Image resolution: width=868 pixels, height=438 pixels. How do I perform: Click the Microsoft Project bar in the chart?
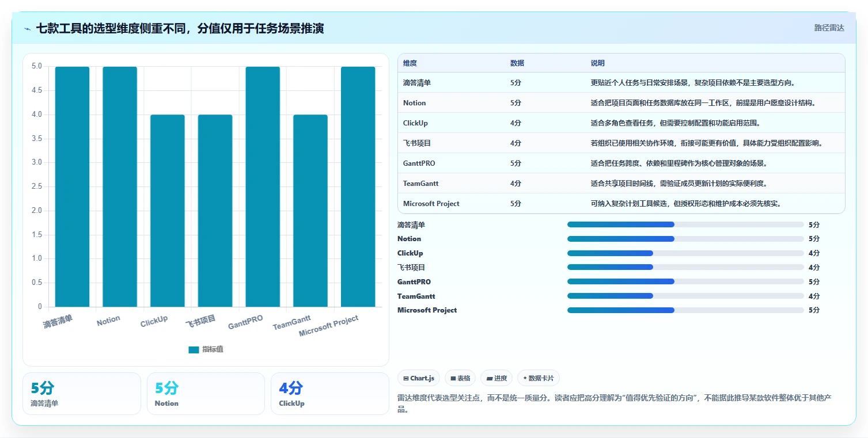(x=358, y=186)
